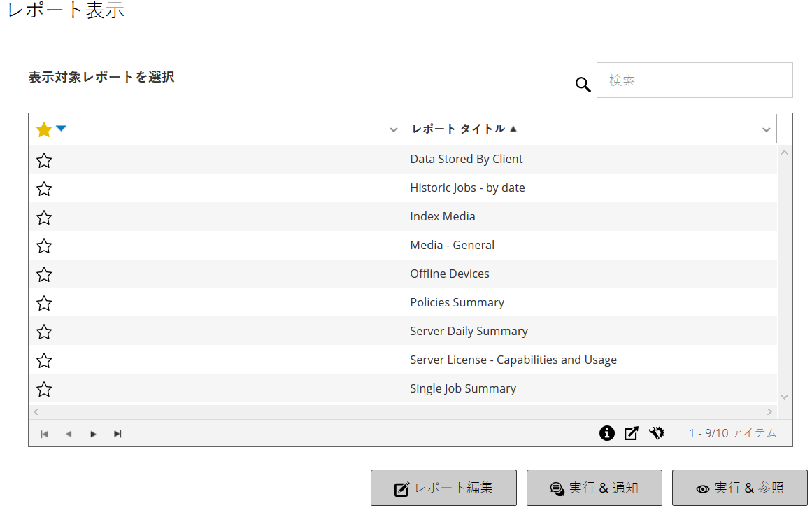Favorite the Data Stored By Client report
Screen dimensions: 812x508
tap(44, 160)
